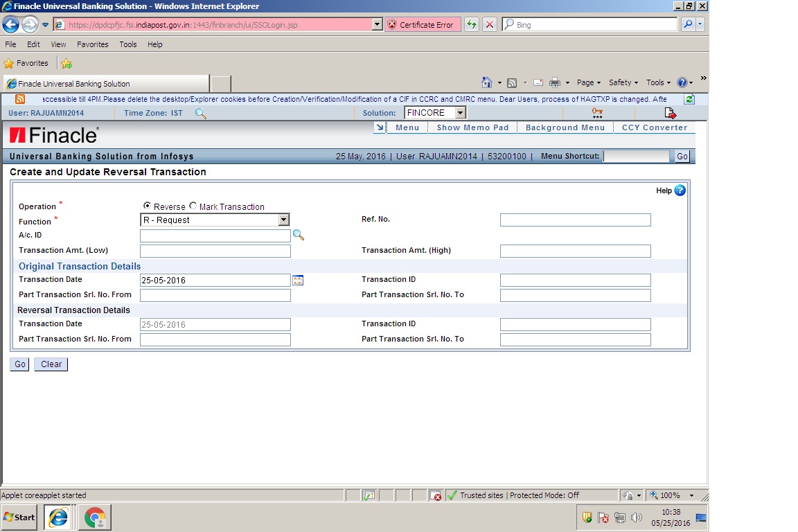Viewport: 798px width, 532px height.
Task: Click inside the Ref. No. input field
Action: 574,220
